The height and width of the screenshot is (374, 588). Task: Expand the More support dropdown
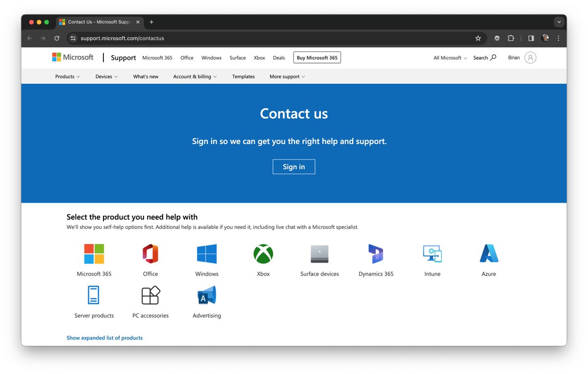point(287,76)
